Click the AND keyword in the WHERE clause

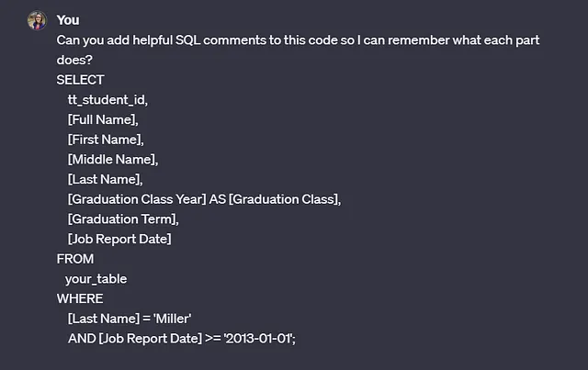[82, 338]
